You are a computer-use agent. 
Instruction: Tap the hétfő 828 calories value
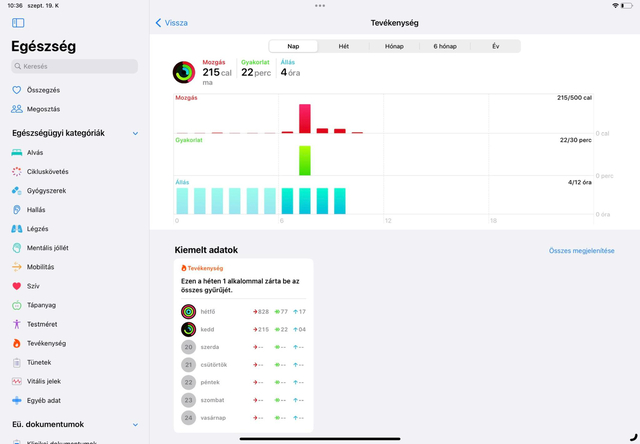[261, 312]
